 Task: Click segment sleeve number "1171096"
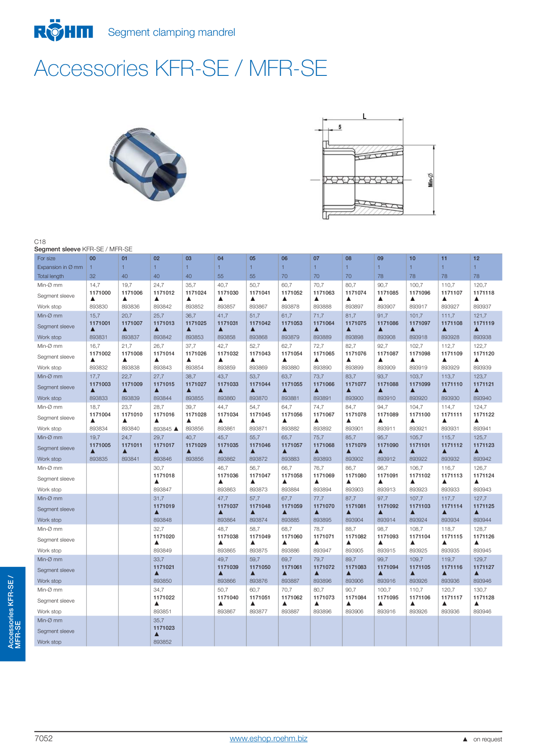[x=420, y=293]
